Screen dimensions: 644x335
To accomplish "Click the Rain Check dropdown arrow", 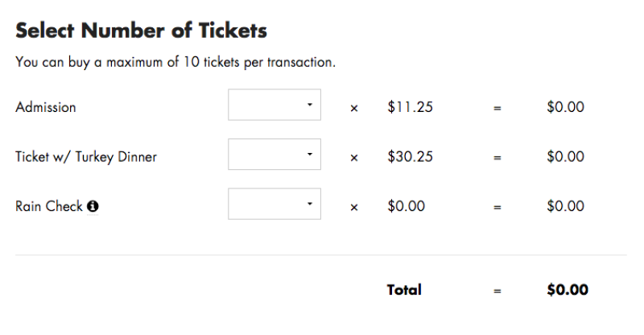I will point(310,204).
